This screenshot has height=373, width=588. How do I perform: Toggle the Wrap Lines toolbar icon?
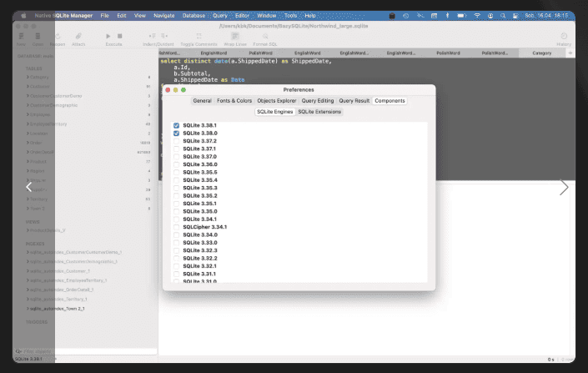tap(235, 36)
